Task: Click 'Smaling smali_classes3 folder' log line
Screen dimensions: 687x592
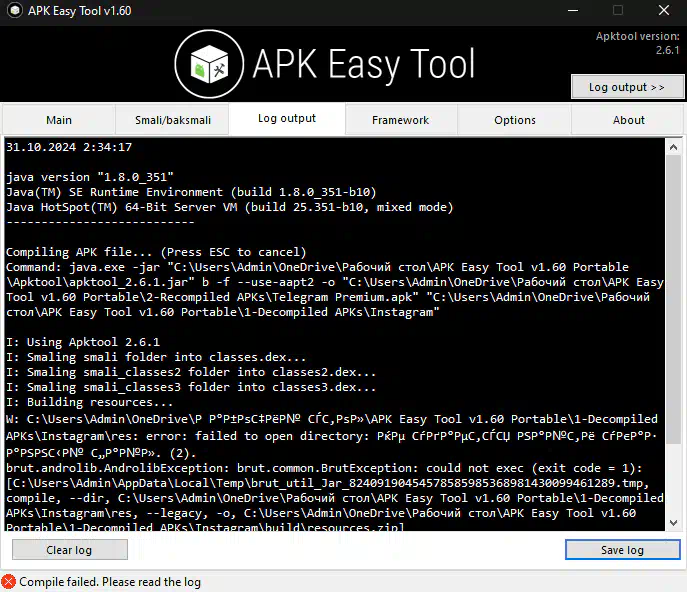Action: click(191, 387)
